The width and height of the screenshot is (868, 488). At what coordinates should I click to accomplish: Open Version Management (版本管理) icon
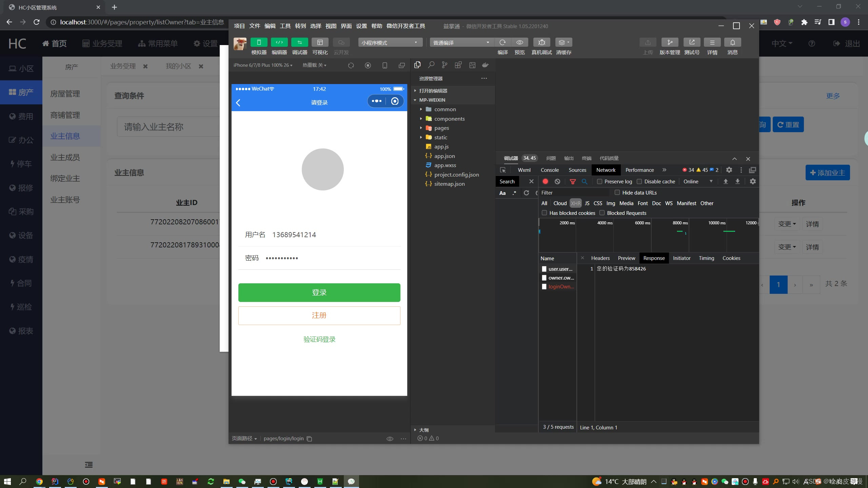coord(670,42)
